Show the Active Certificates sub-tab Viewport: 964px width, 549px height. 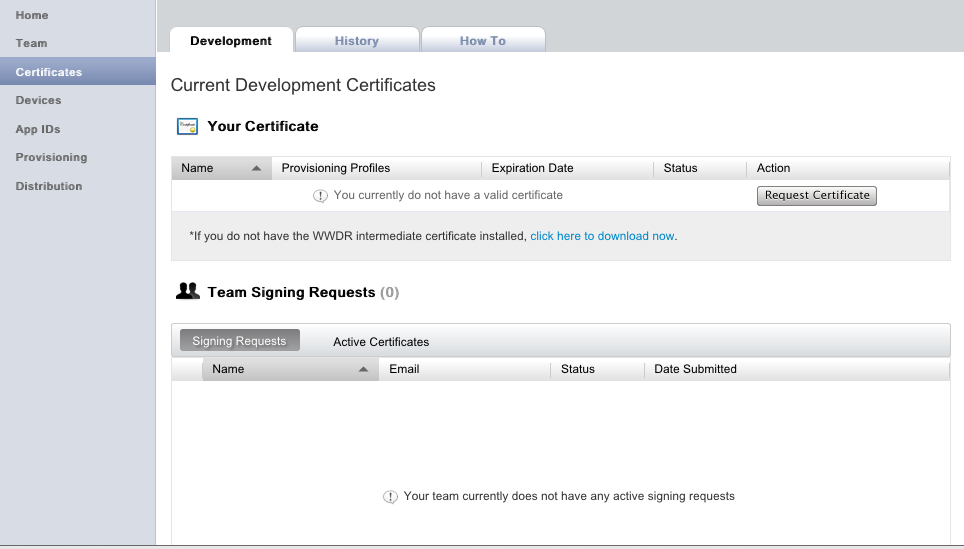pos(381,342)
